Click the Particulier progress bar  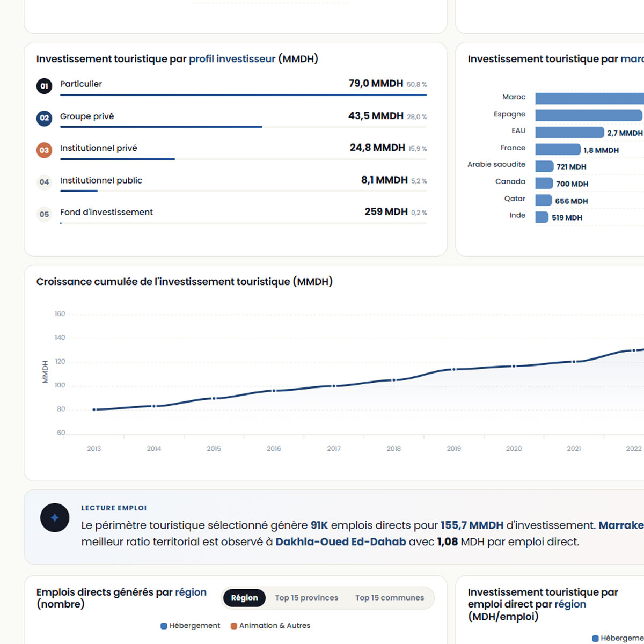click(243, 95)
